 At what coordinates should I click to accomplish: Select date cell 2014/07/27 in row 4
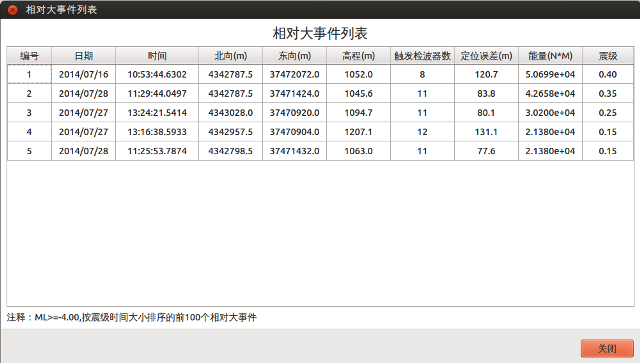coord(84,132)
